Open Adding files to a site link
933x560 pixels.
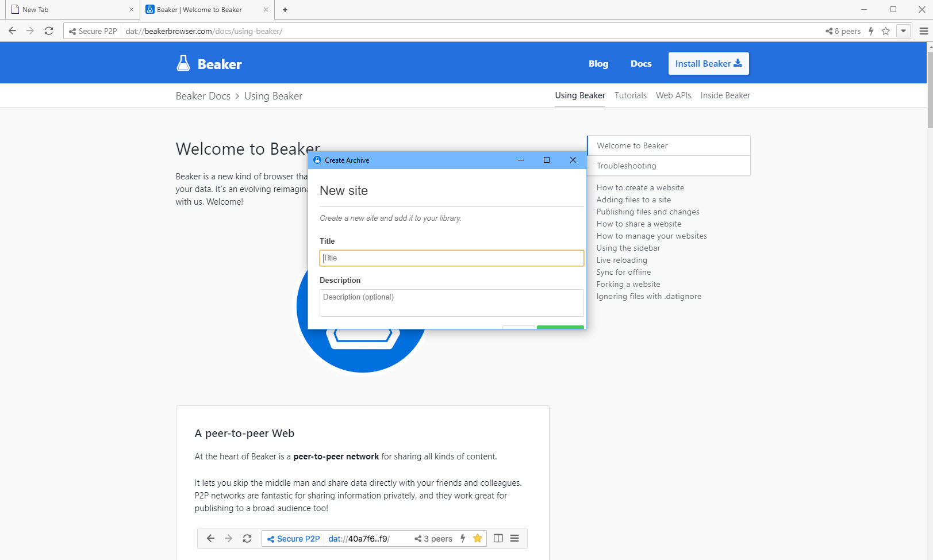pos(633,200)
